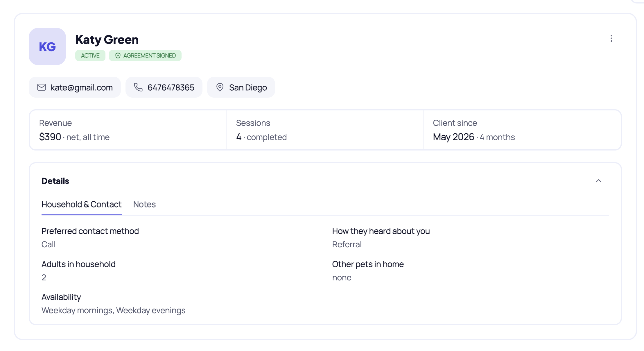Collapse the Details section chevron
The image size is (644, 351).
(x=599, y=181)
